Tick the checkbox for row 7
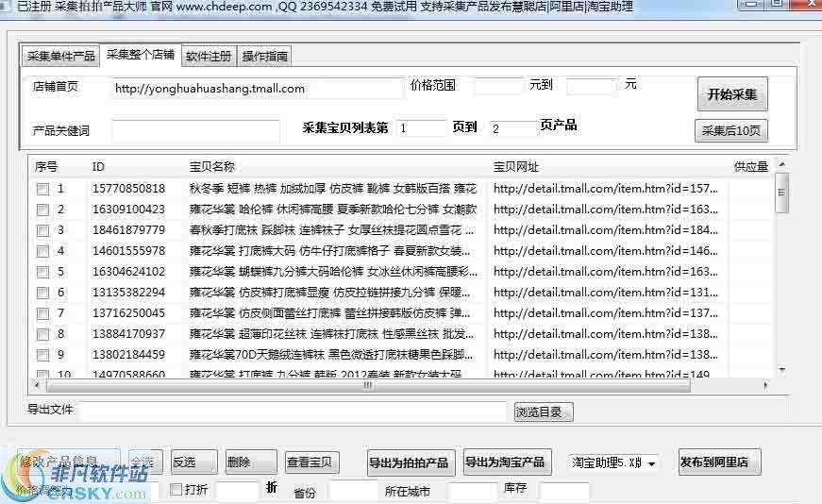Viewport: 822px width, 504px height. point(43,313)
